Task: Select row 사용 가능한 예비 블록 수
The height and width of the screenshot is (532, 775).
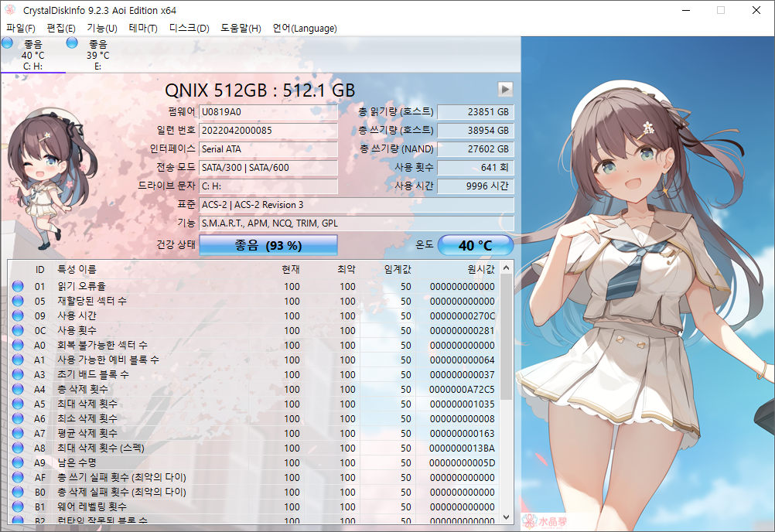Action: [x=254, y=360]
